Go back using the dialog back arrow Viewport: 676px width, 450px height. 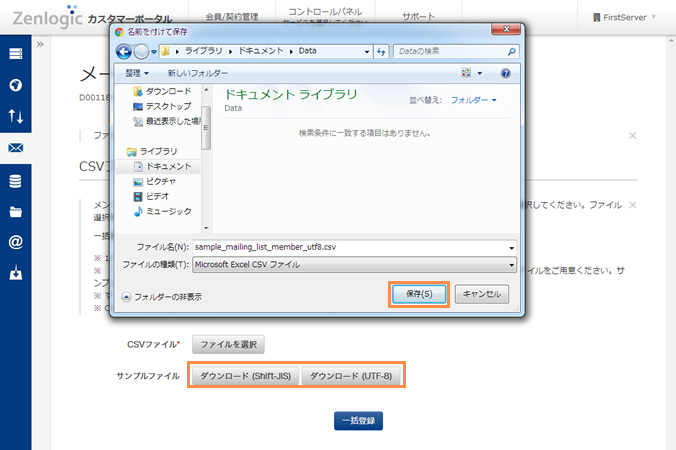pos(124,52)
